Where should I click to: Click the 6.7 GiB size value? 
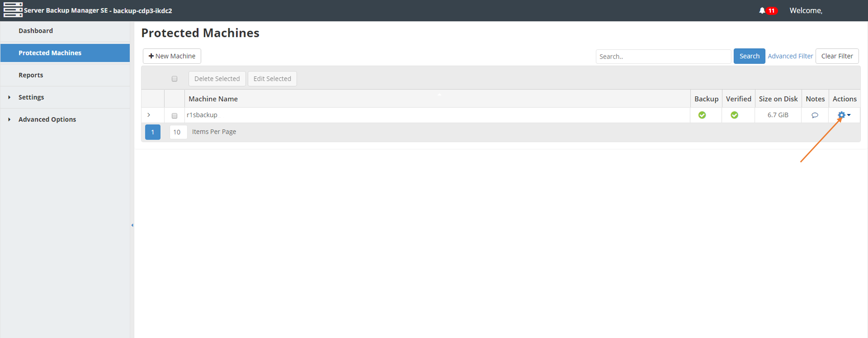click(x=778, y=115)
